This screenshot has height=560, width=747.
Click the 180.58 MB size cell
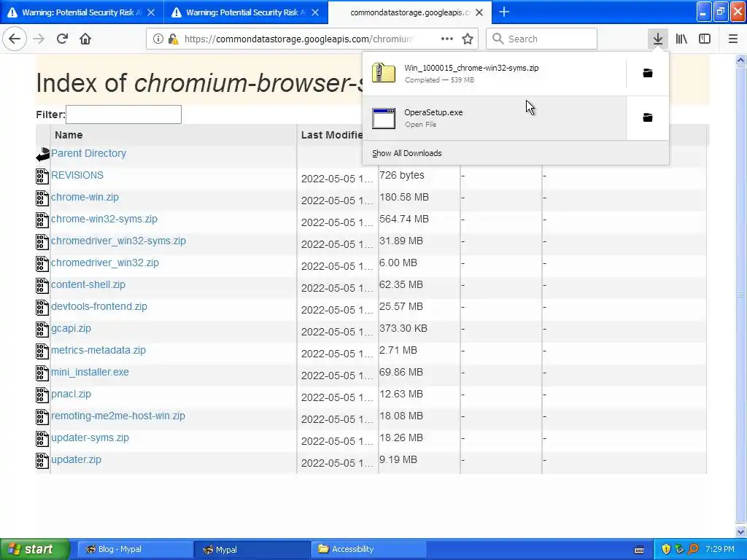coord(404,197)
